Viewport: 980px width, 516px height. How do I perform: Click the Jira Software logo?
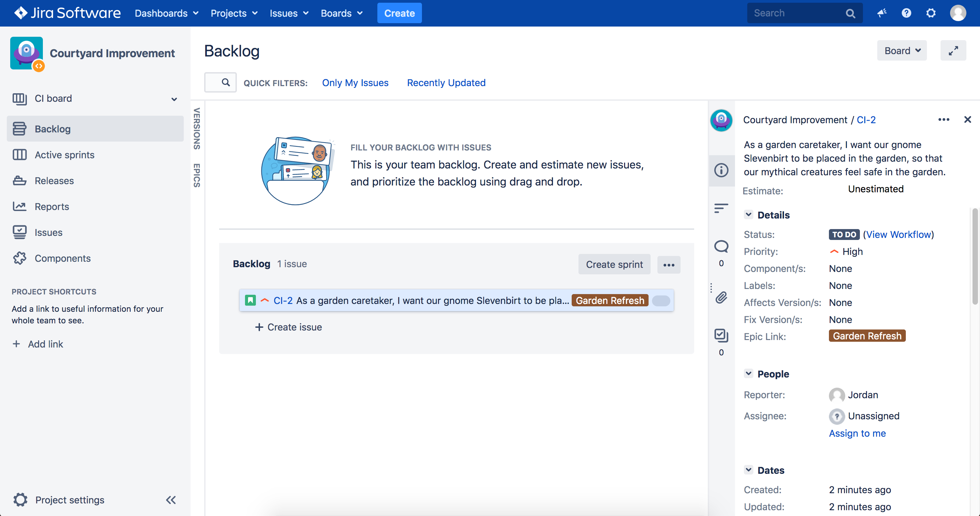(67, 13)
